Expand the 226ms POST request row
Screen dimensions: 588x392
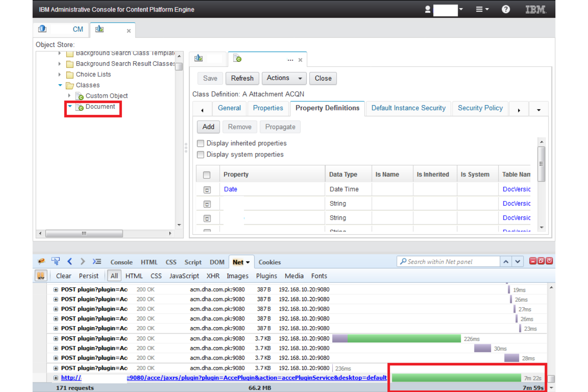56,339
